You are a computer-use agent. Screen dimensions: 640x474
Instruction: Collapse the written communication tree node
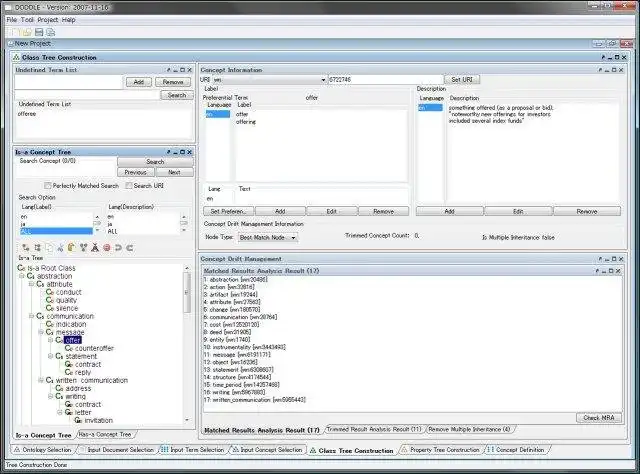(41, 380)
